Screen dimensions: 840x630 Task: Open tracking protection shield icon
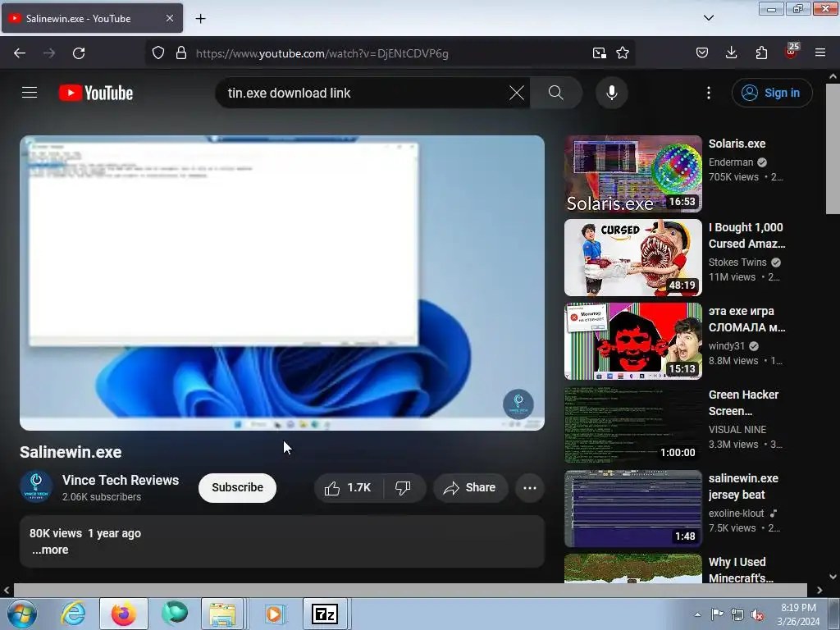[x=158, y=53]
